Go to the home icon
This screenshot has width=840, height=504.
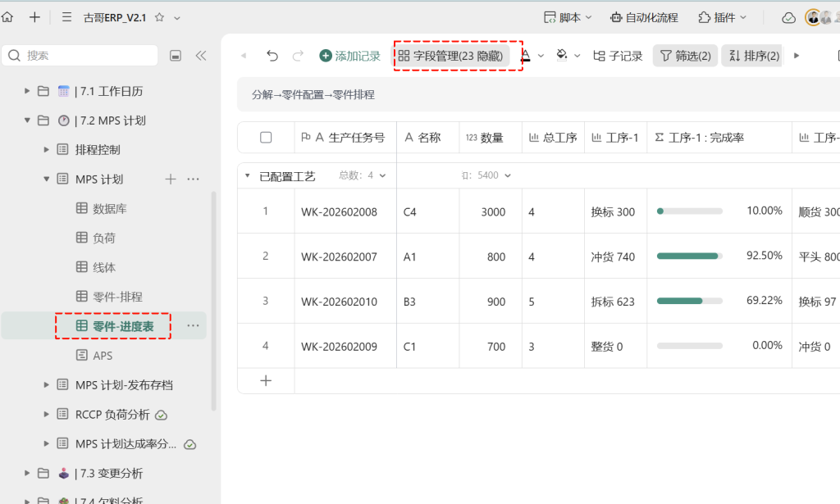click(7, 17)
